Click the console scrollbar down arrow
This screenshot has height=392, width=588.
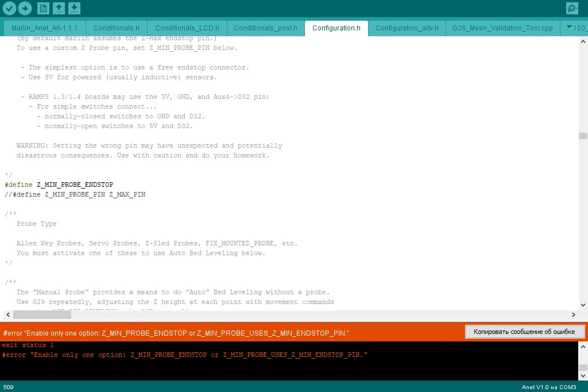(x=583, y=375)
